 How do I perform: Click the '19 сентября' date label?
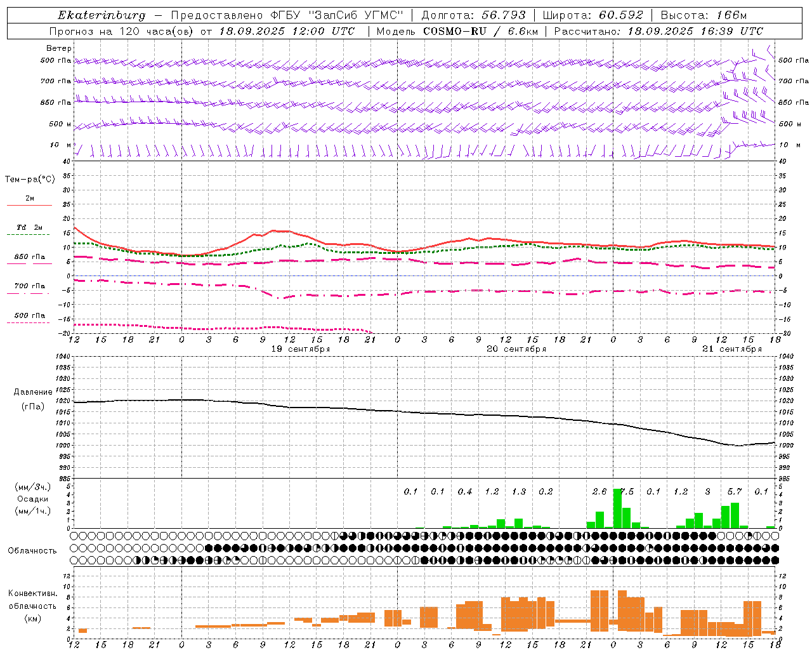point(301,349)
